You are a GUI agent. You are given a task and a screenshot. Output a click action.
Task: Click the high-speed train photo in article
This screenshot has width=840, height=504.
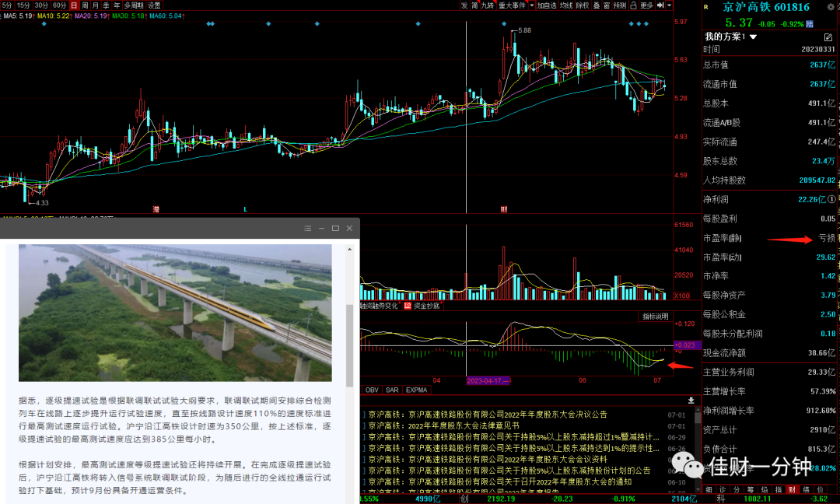click(x=175, y=313)
